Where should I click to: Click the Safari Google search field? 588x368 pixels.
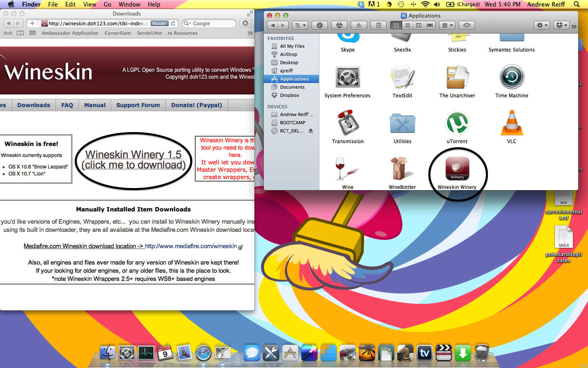pyautogui.click(x=209, y=23)
